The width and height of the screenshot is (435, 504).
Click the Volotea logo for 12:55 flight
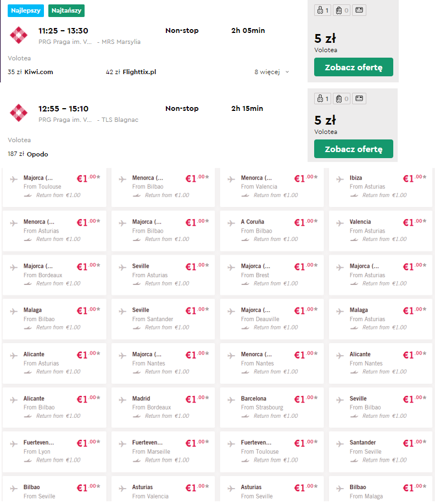point(19,113)
